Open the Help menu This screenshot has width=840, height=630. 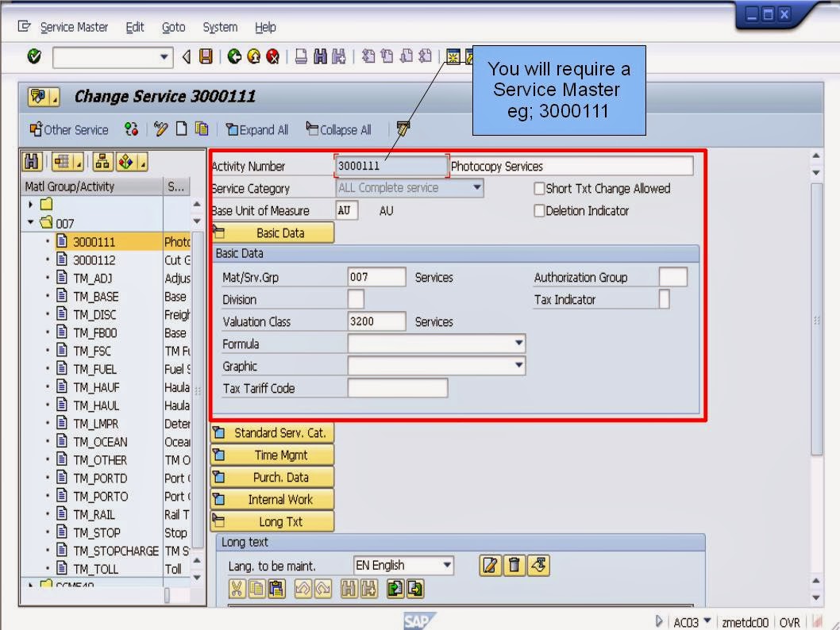pyautogui.click(x=265, y=27)
